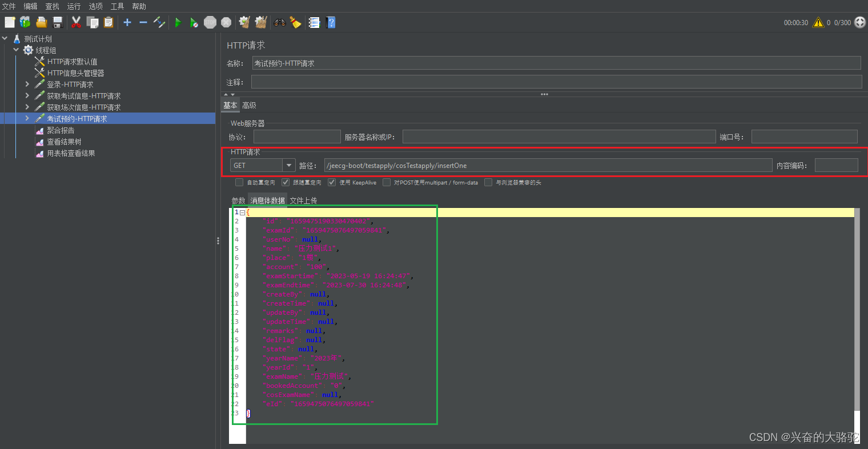Click the Copy icon in toolbar

click(x=93, y=22)
